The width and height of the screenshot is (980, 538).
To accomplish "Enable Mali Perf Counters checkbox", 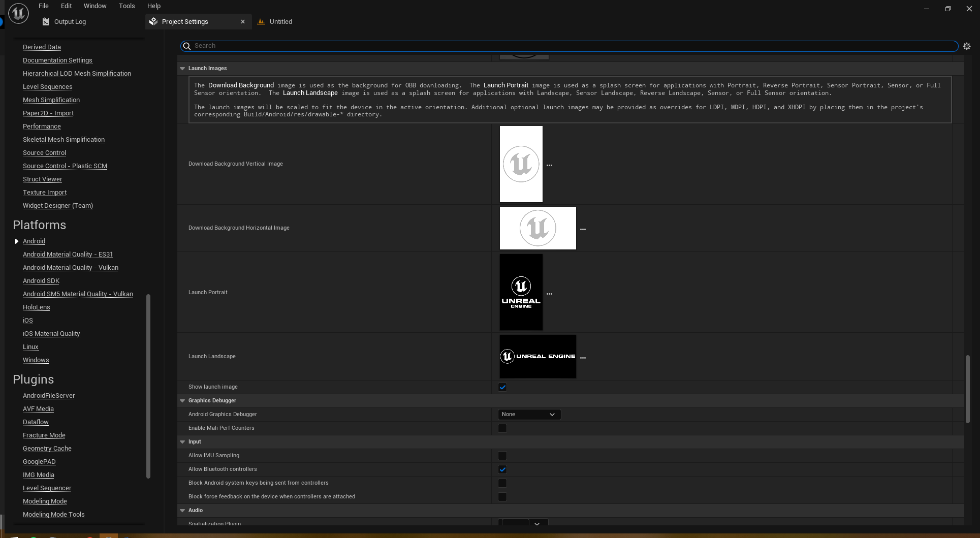I will (502, 428).
